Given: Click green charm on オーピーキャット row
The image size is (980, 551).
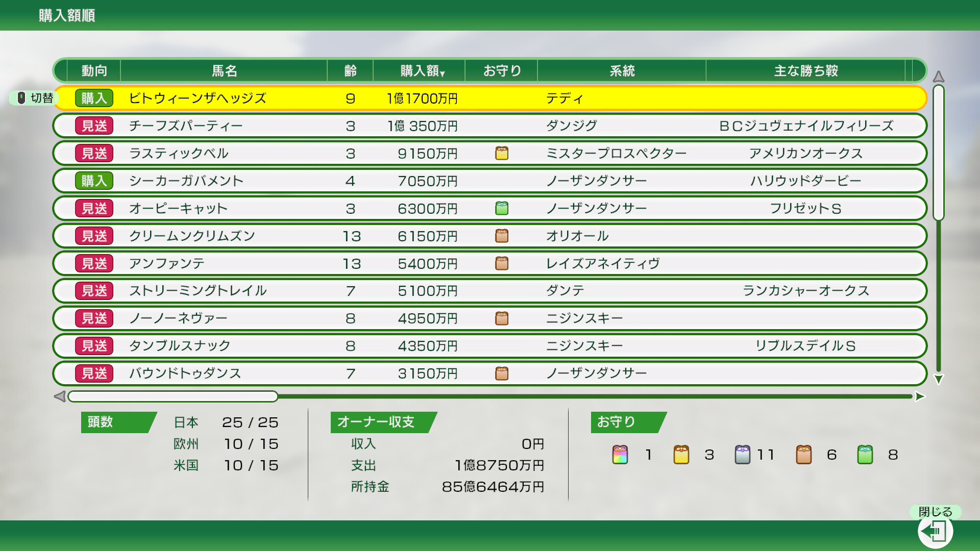Looking at the screenshot, I should click(502, 208).
